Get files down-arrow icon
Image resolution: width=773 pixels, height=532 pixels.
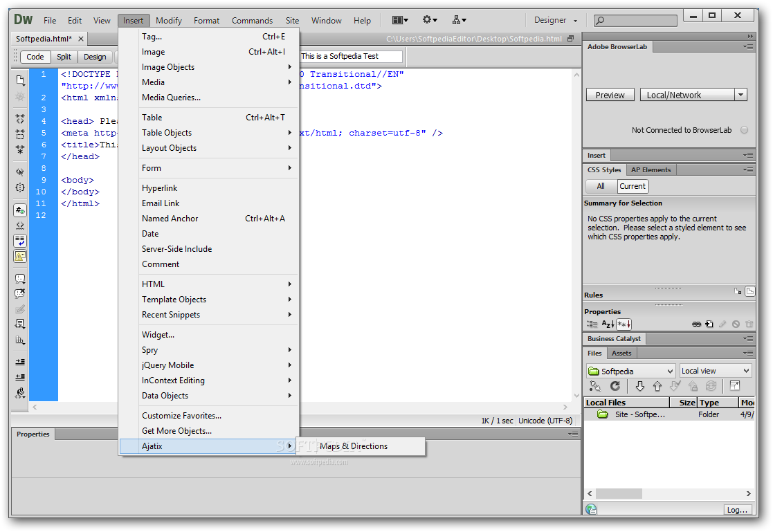click(640, 386)
